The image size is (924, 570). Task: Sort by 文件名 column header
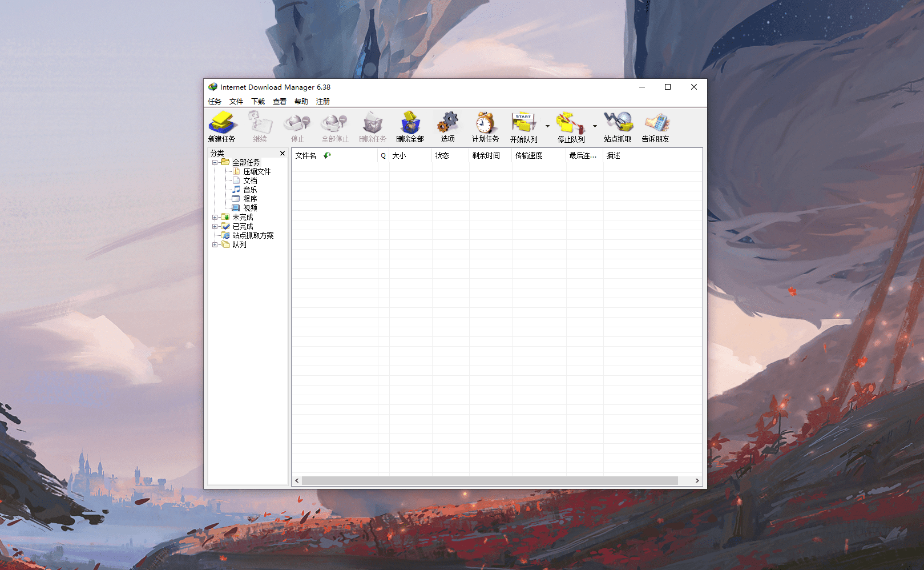(x=335, y=155)
